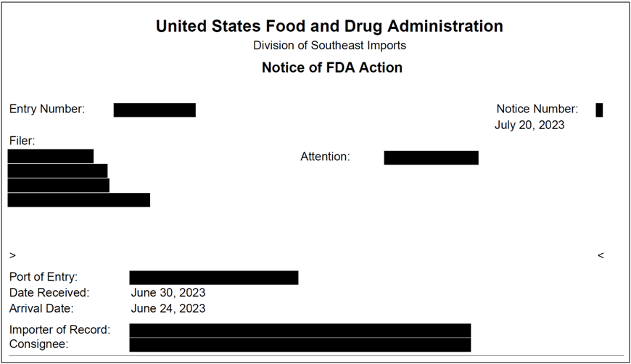Select the redacted Entry Number value
Screen dimensions: 631x364
(154, 109)
